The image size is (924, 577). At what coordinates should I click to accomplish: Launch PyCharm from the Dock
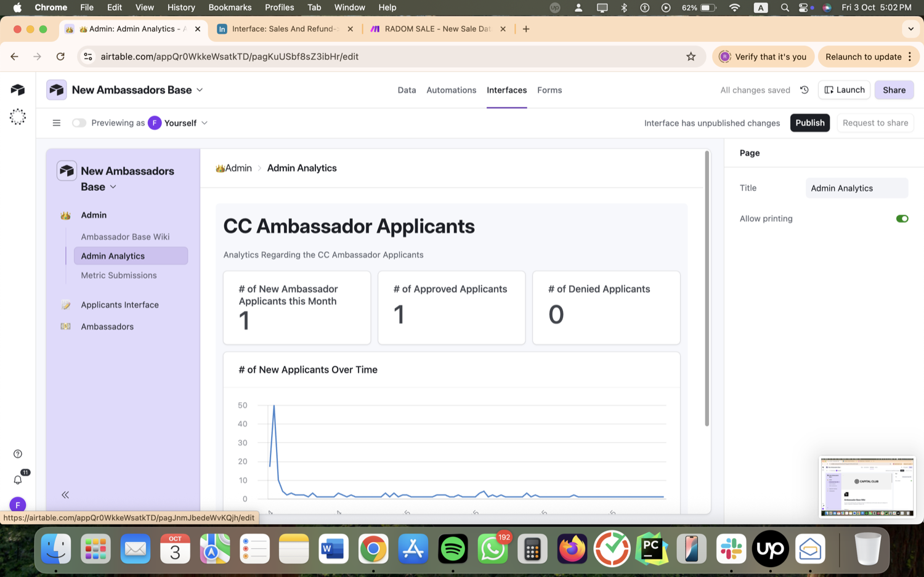coord(652,548)
